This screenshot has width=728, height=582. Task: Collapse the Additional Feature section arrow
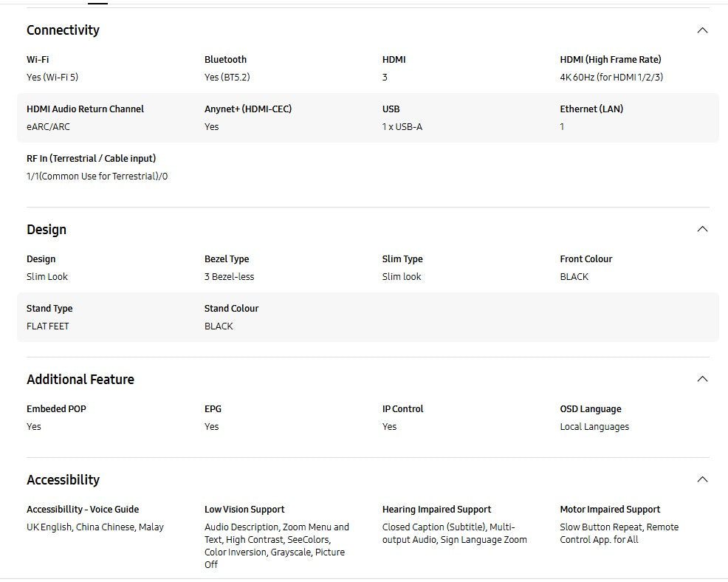pyautogui.click(x=702, y=379)
